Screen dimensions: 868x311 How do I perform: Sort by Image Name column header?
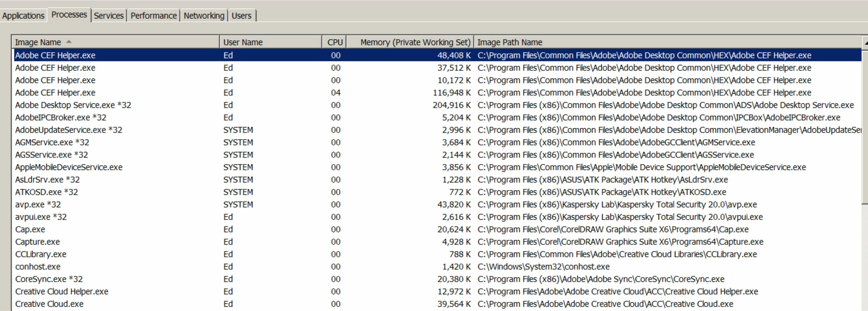pyautogui.click(x=38, y=43)
